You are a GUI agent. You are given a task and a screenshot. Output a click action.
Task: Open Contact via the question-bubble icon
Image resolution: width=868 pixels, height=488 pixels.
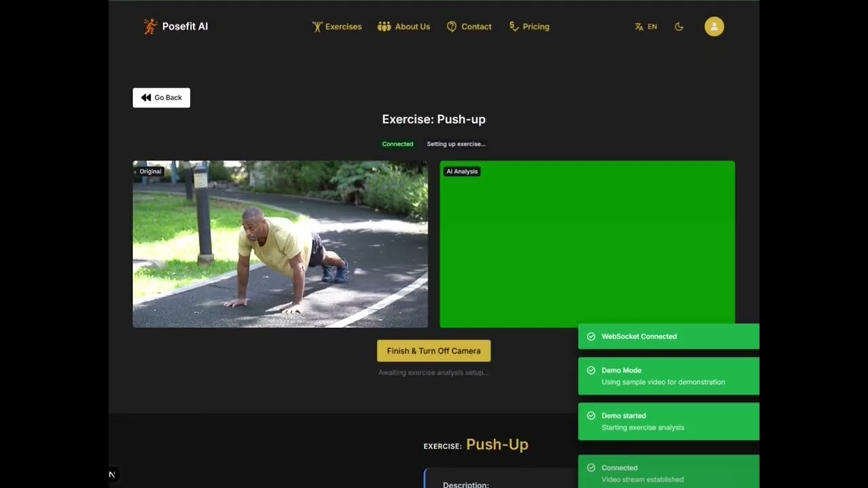451,26
